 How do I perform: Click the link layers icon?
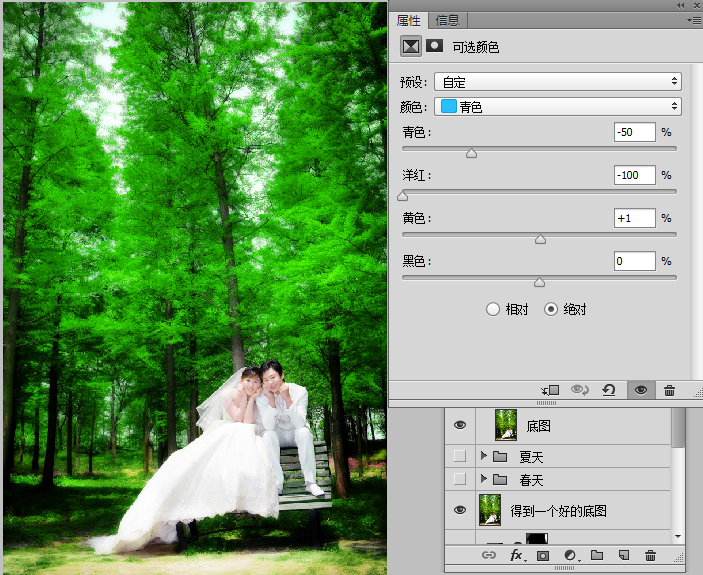point(489,556)
